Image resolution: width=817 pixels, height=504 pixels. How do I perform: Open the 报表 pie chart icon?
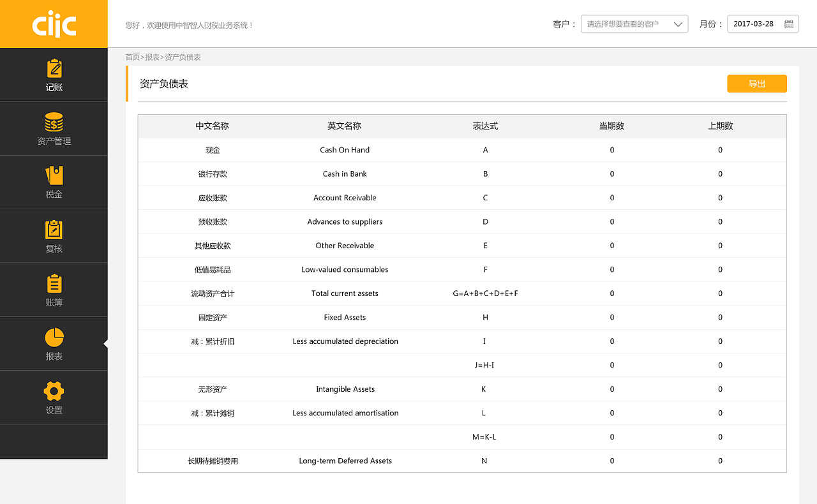coord(54,337)
